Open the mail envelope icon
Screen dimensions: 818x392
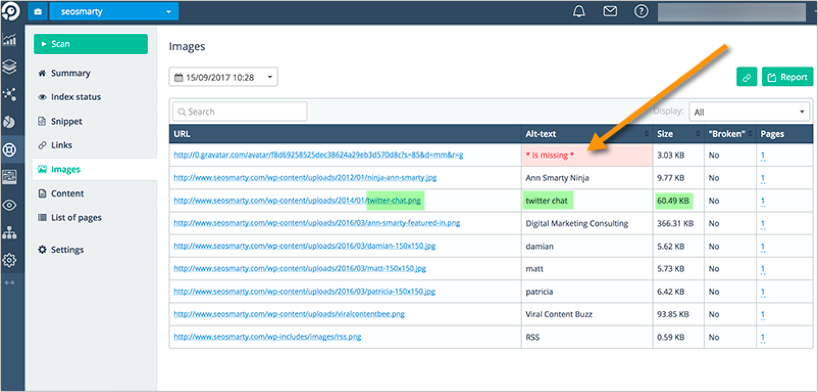(x=610, y=11)
